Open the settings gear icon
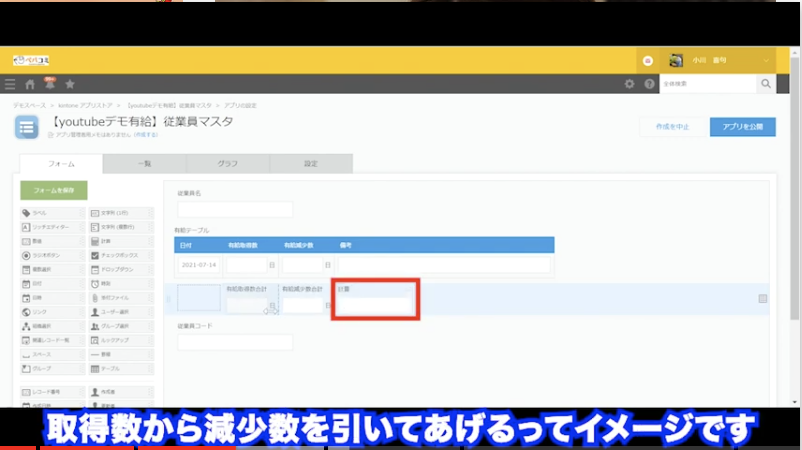This screenshot has height=450, width=802. click(x=629, y=85)
